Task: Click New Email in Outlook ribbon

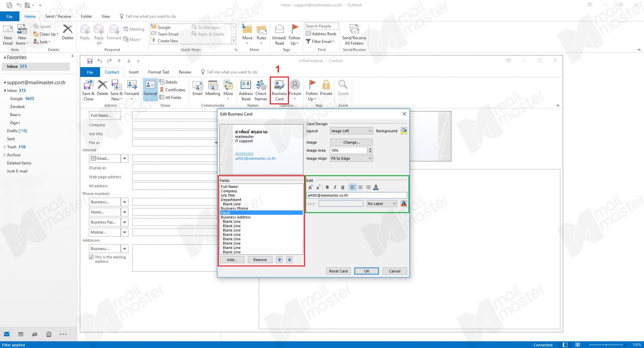Action: 8,35
